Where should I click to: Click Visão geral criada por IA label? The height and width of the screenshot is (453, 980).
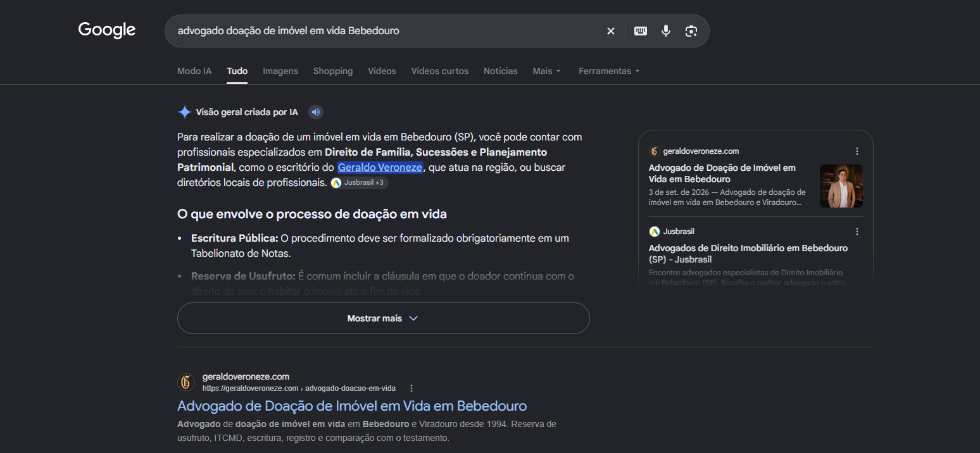pyautogui.click(x=247, y=112)
